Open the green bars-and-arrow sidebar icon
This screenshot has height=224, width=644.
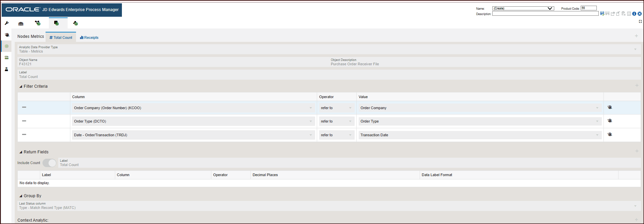coord(7,58)
